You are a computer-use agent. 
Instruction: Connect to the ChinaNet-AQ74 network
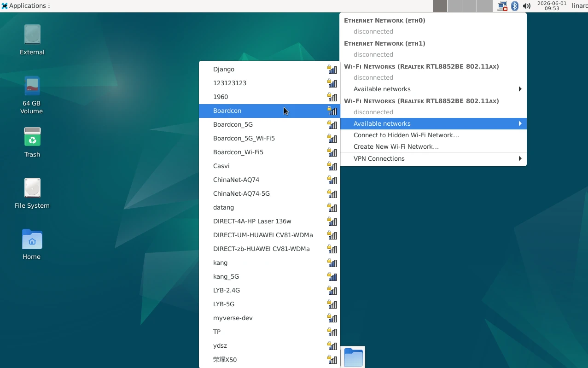(269, 180)
